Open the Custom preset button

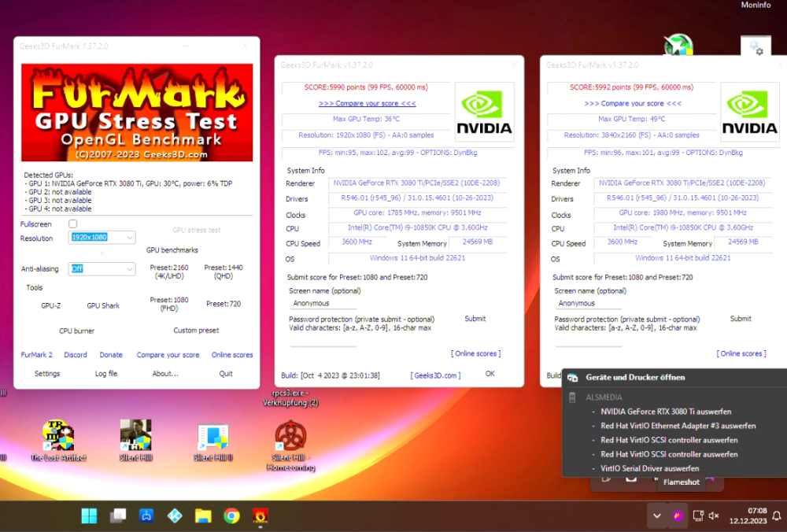click(196, 331)
